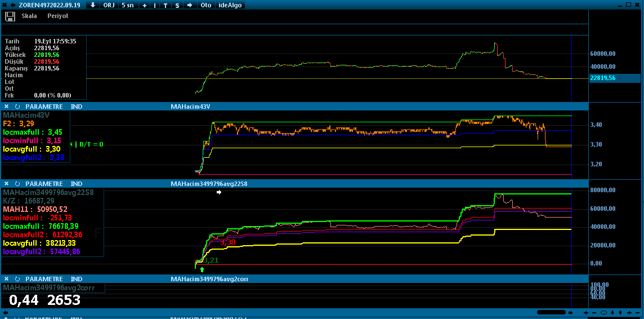
Task: Toggle the S toolbar button
Action: click(177, 5)
